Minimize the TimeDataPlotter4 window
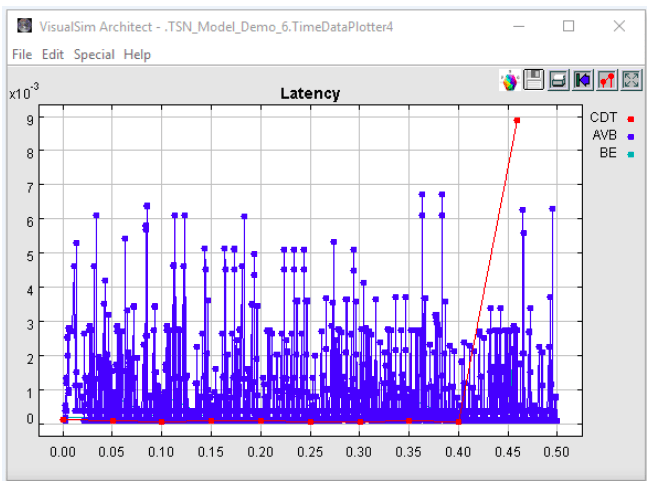Image resolution: width=652 pixels, height=490 pixels. [519, 26]
